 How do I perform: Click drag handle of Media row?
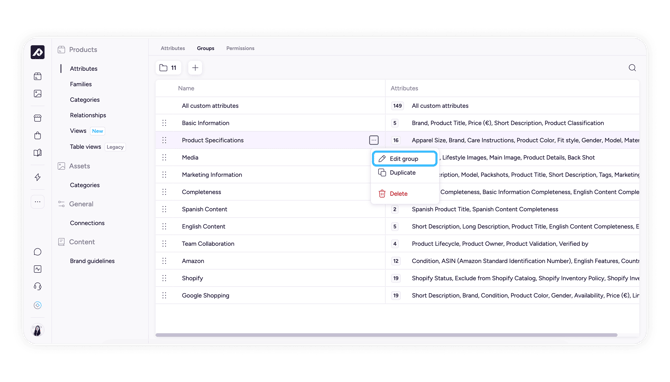(x=164, y=157)
